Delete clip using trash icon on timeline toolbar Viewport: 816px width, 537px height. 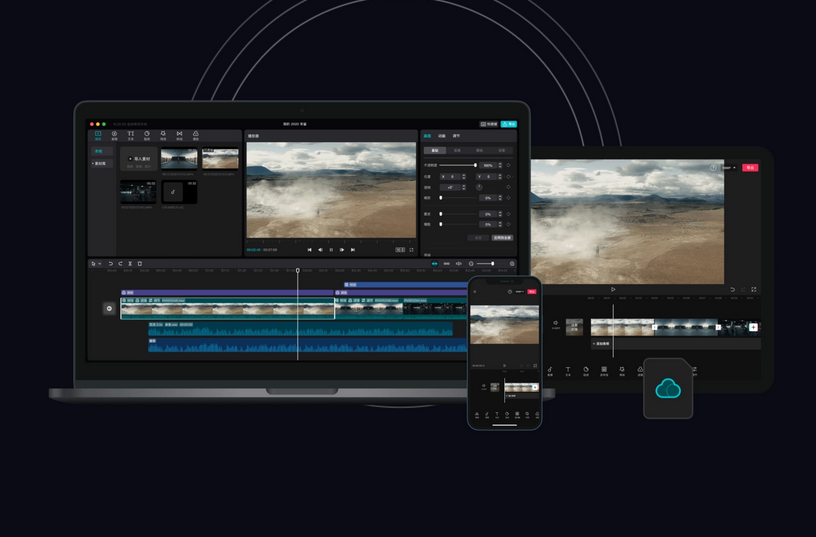pyautogui.click(x=139, y=264)
